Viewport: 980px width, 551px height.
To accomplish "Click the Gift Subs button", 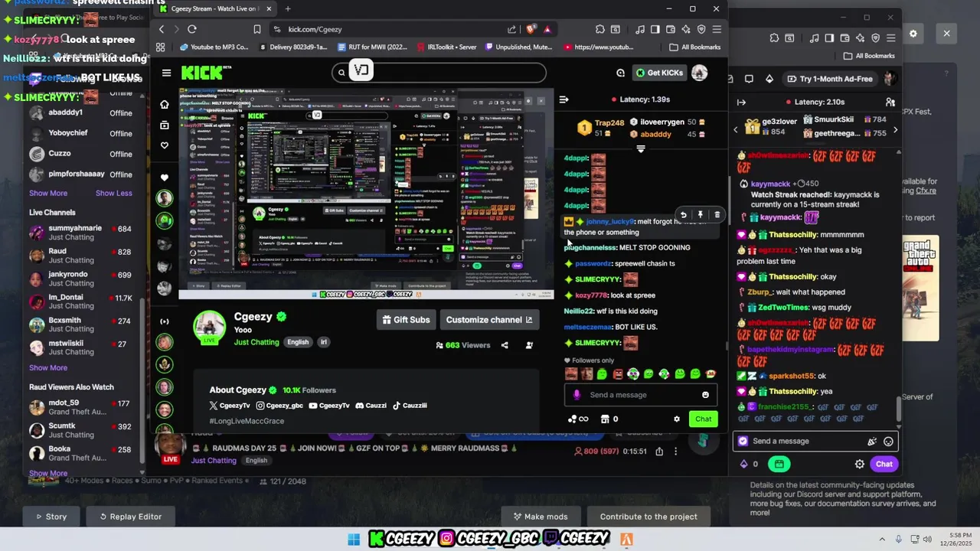I will (x=407, y=320).
